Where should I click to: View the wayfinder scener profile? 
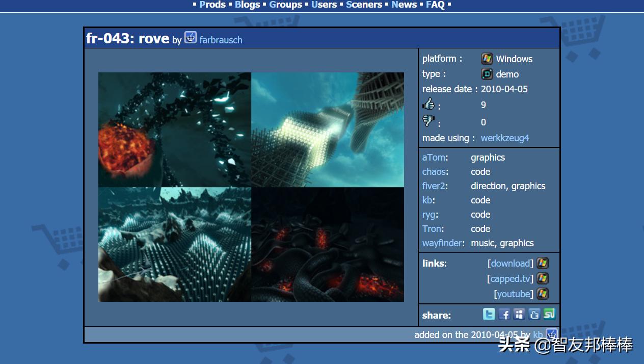tap(442, 243)
